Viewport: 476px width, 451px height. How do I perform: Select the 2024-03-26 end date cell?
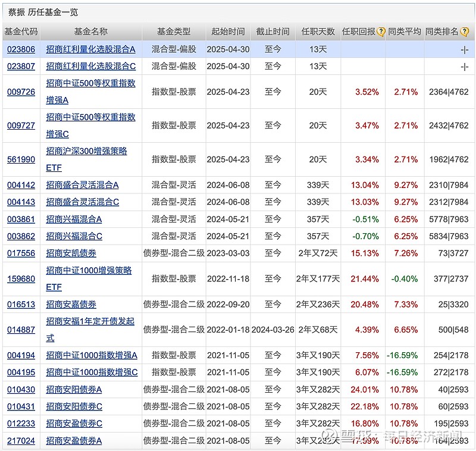(273, 330)
